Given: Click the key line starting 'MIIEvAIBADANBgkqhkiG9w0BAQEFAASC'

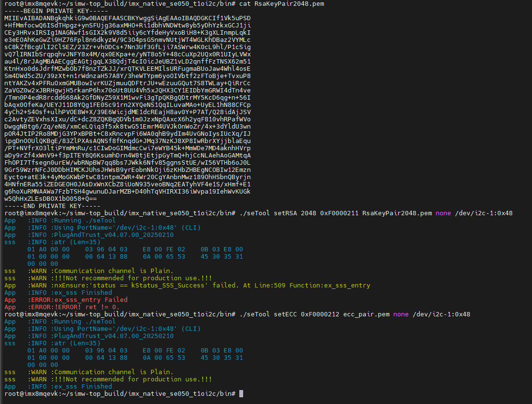Looking at the screenshot, I should point(128,18).
